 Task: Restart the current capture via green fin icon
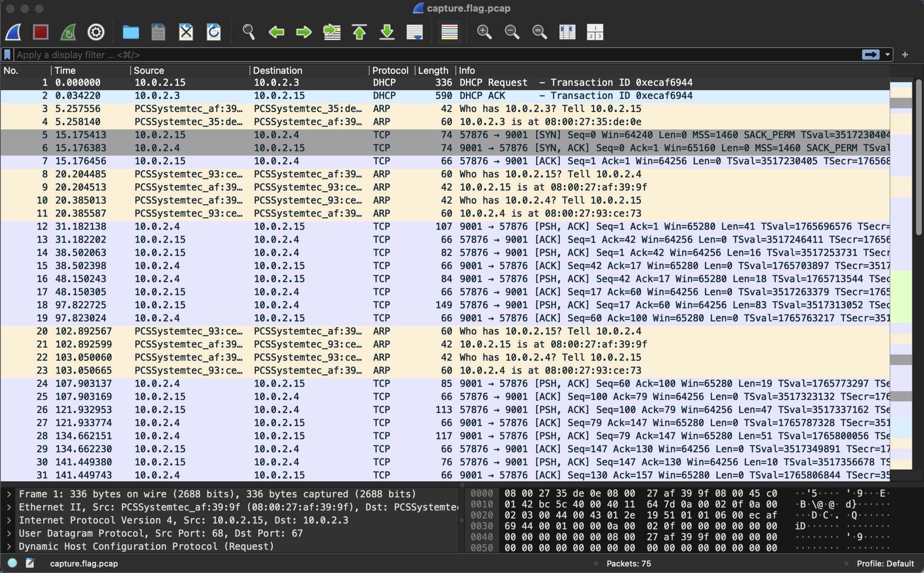(x=68, y=32)
